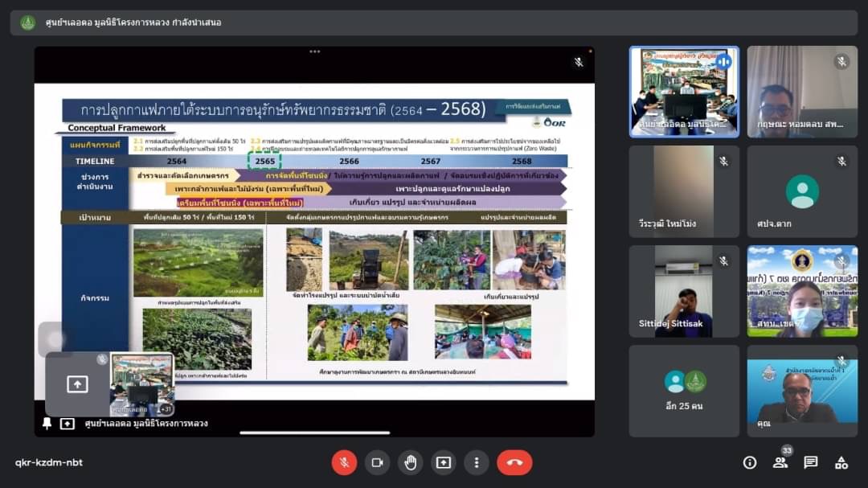This screenshot has height=488, width=868.
Task: Click the muted mic icon on วีระวุฒิ's tile
Action: coord(723,161)
